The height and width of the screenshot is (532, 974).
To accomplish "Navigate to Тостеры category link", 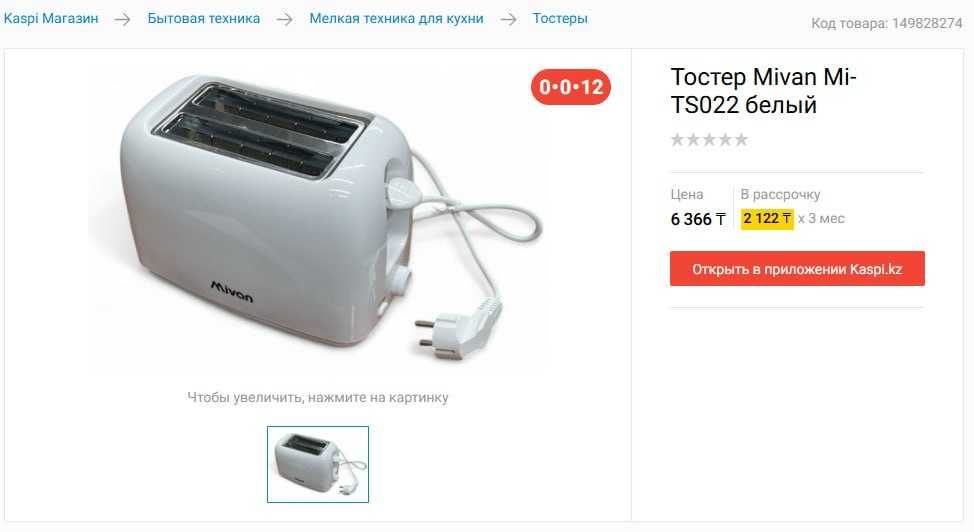I will (560, 19).
